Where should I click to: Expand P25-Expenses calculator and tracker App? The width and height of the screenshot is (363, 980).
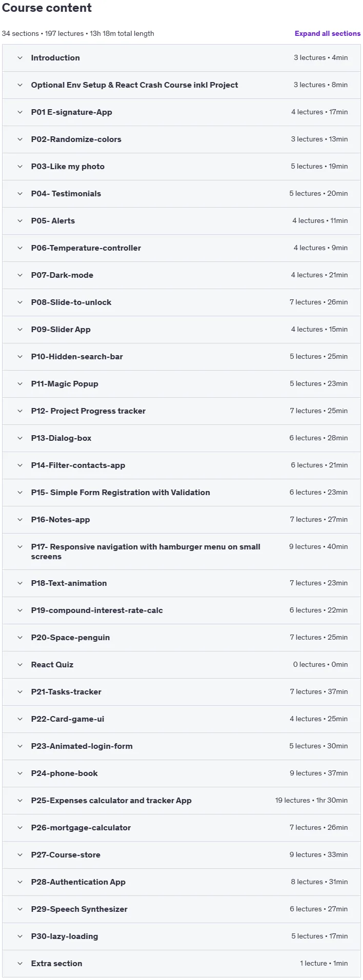[181, 801]
